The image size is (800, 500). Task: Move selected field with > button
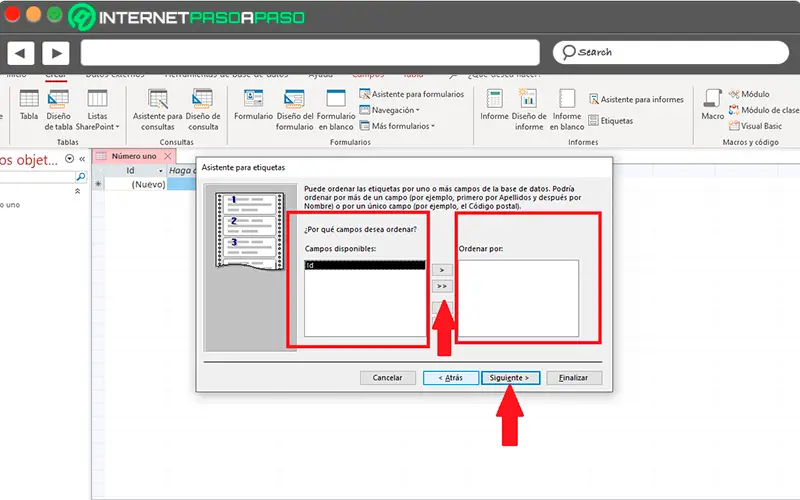pos(442,270)
